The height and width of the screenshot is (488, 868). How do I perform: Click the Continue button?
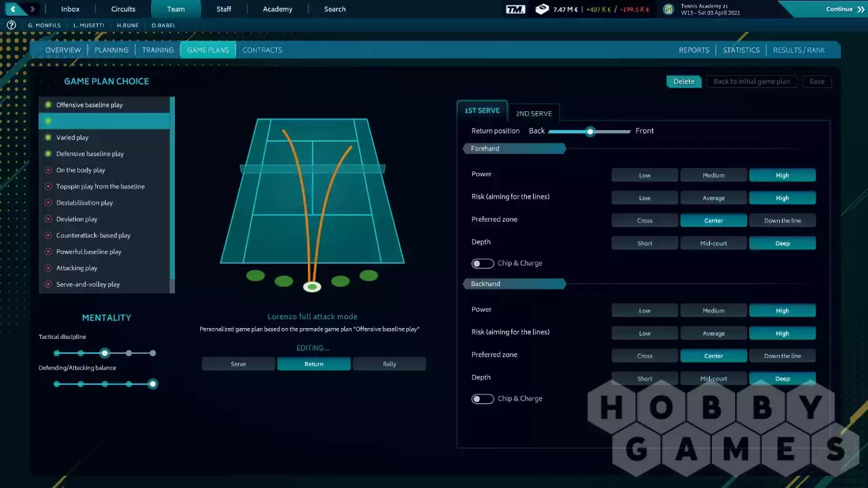click(x=844, y=9)
